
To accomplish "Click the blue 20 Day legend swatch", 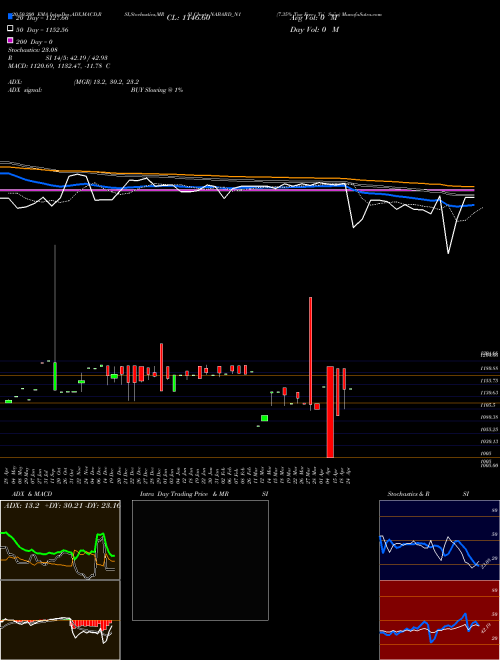I will click(10, 17).
